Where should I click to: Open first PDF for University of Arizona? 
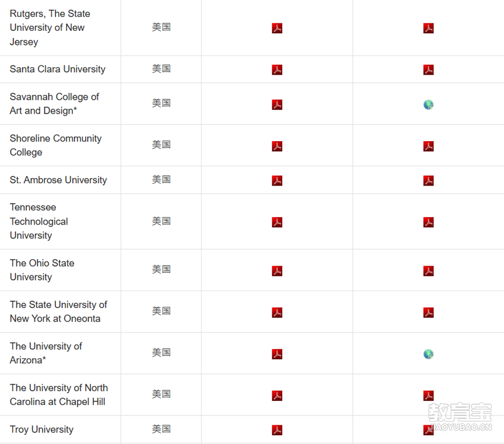click(277, 354)
